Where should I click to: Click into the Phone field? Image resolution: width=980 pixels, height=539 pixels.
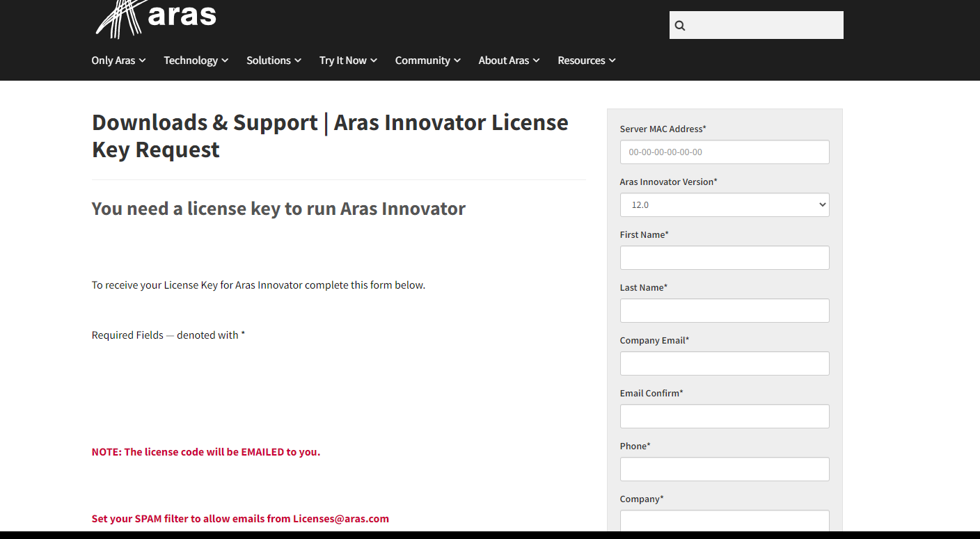[724, 469]
